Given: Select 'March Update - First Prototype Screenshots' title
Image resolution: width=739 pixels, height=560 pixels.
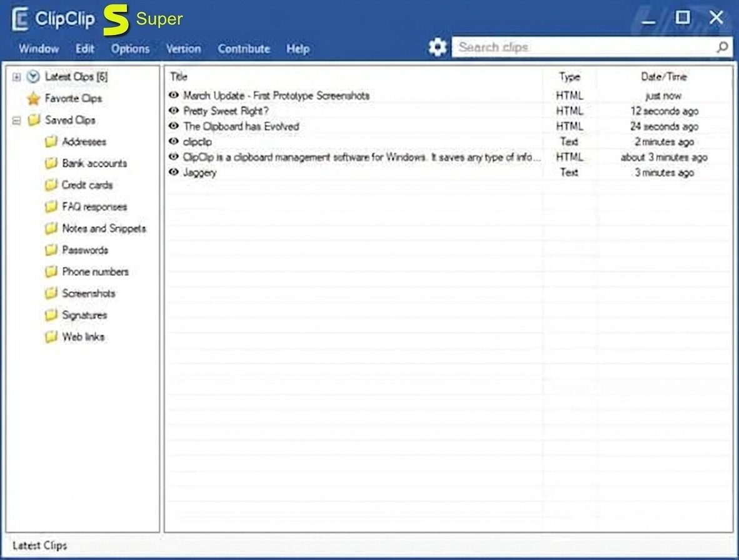Looking at the screenshot, I should (276, 96).
